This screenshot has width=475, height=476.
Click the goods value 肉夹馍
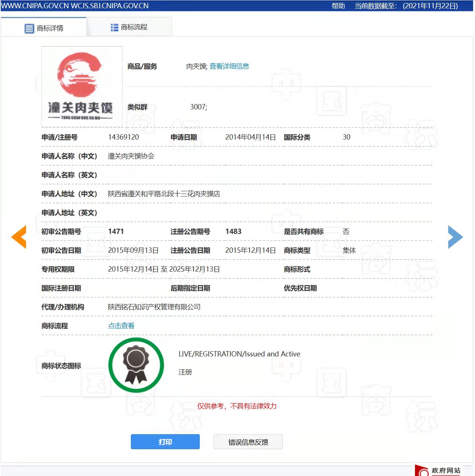pyautogui.click(x=196, y=66)
